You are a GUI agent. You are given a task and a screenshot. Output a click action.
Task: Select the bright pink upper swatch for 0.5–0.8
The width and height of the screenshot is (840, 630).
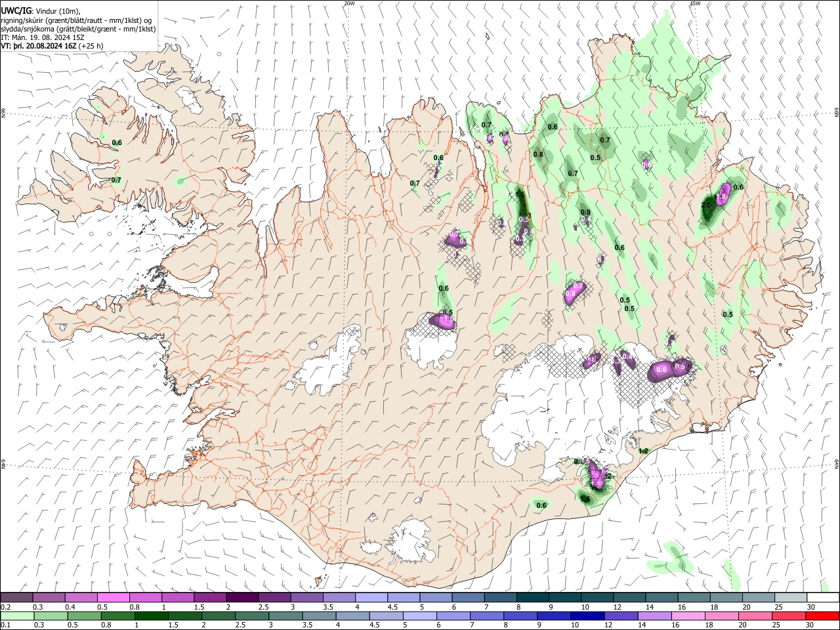pyautogui.click(x=114, y=597)
